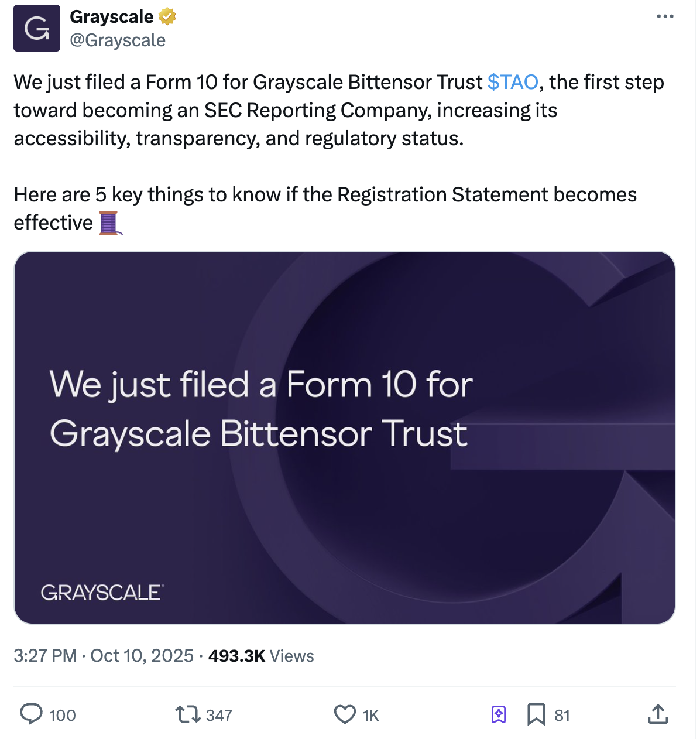This screenshot has width=700, height=739.
Task: Click the more options ellipsis icon
Action: point(664,16)
